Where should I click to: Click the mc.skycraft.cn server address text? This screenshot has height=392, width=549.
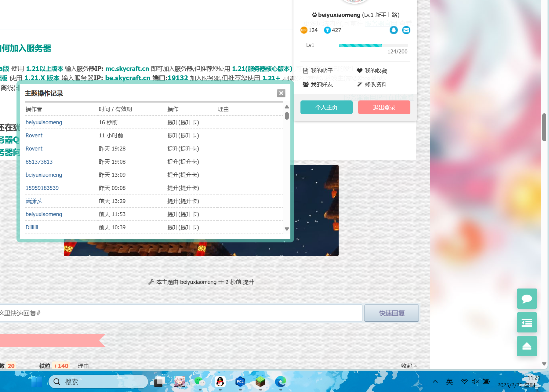(x=127, y=69)
